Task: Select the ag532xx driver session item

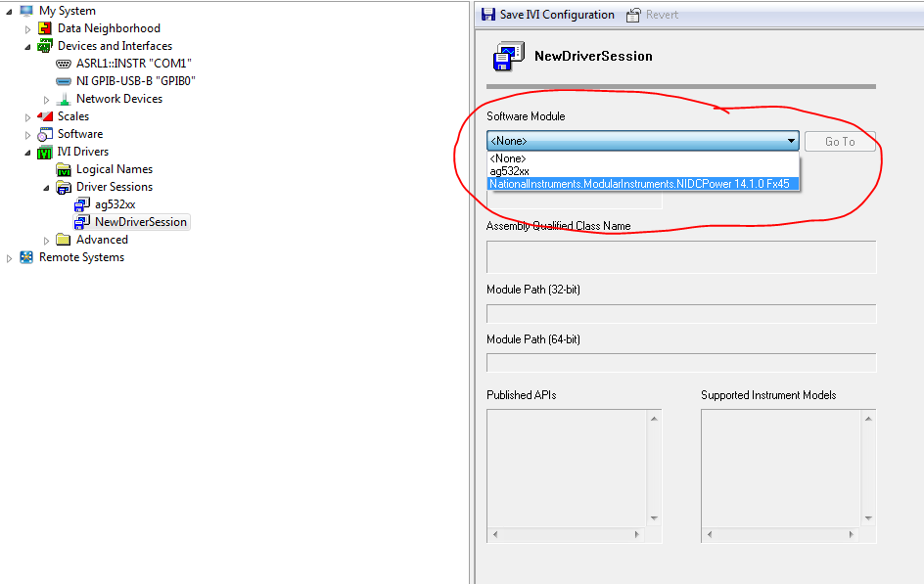Action: coord(115,204)
